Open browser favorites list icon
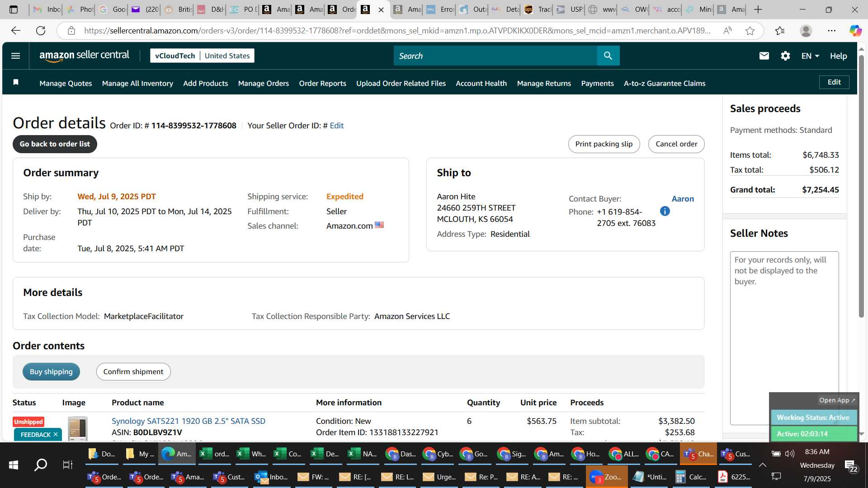The image size is (868, 488). [x=780, y=31]
